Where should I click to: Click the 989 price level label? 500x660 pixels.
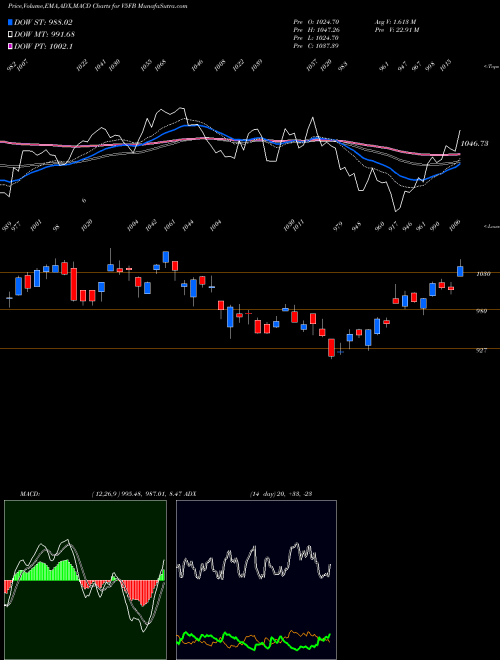[x=481, y=311]
